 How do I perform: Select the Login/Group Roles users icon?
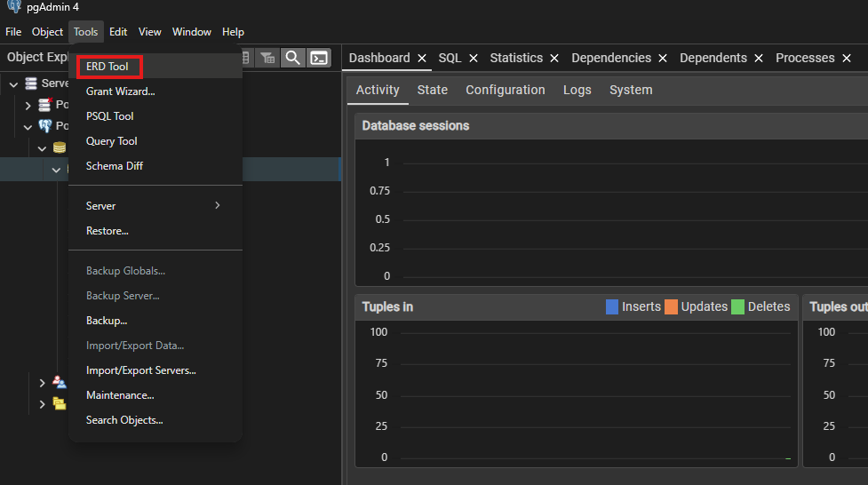click(60, 382)
